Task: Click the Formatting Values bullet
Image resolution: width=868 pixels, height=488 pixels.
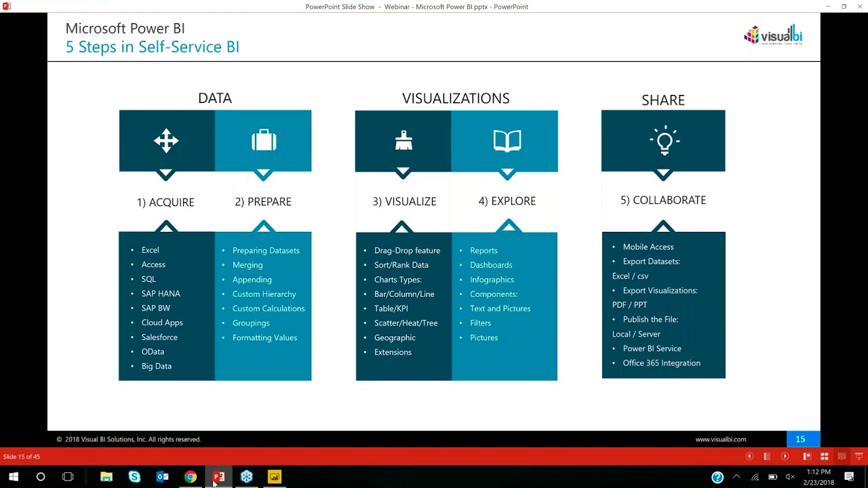Action: pyautogui.click(x=264, y=338)
